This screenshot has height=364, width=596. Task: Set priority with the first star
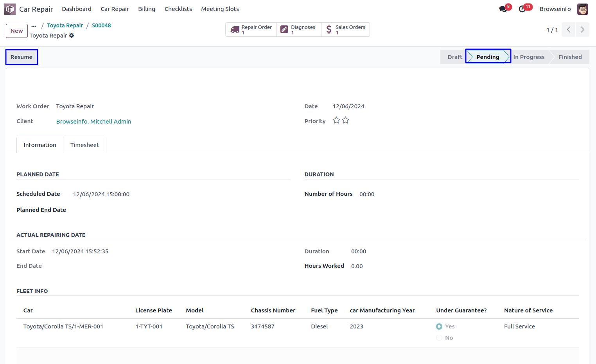[x=336, y=120]
